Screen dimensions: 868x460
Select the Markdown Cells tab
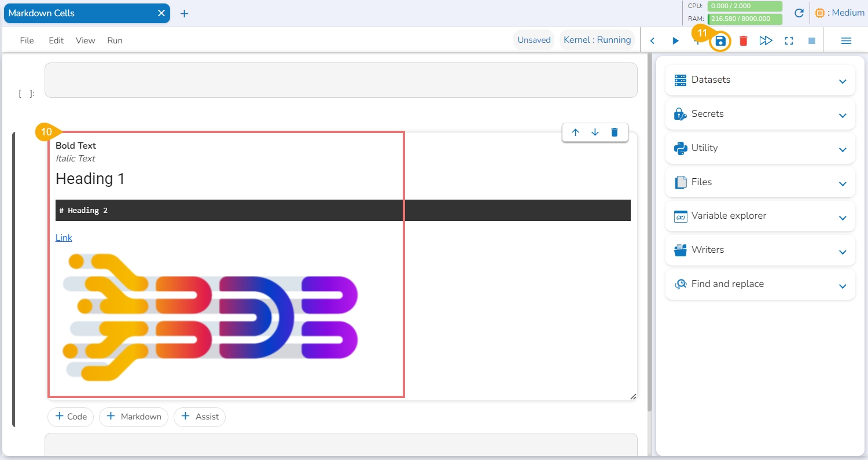87,13
